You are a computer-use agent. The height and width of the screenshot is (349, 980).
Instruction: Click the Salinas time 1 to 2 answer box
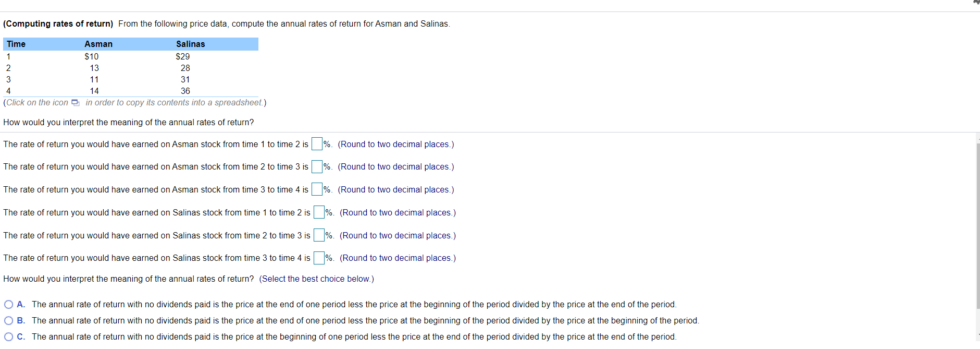[318, 212]
